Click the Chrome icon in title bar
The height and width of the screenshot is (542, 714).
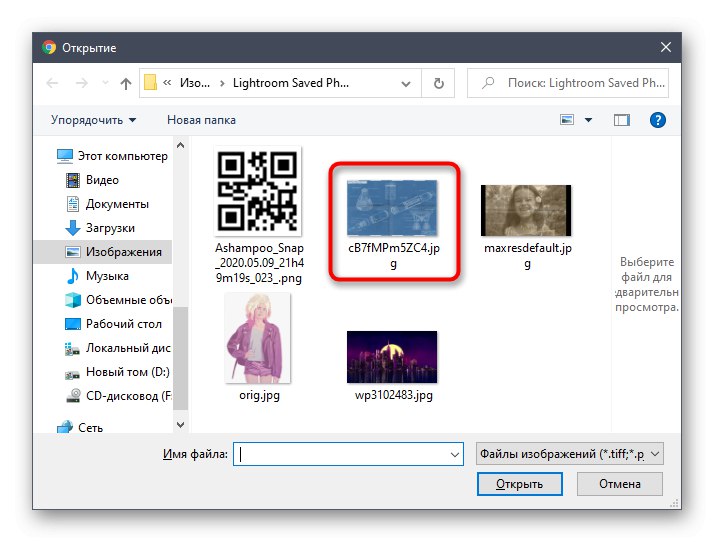(x=49, y=47)
